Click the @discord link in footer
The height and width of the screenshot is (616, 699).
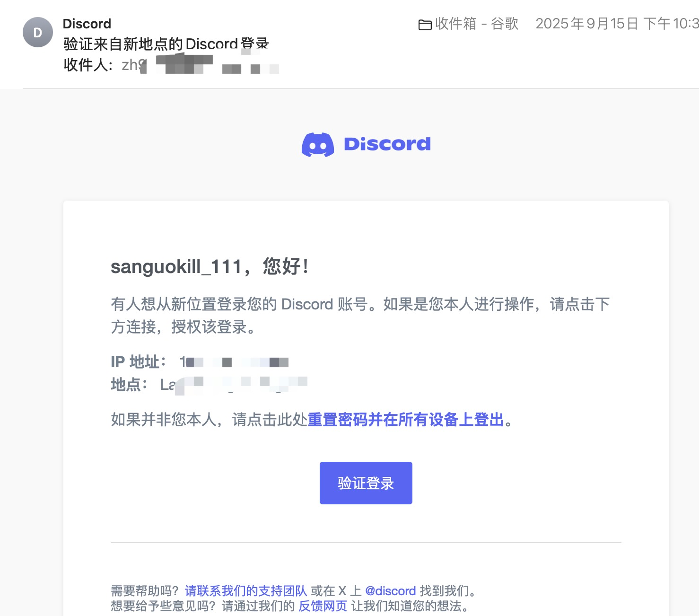pos(390,590)
